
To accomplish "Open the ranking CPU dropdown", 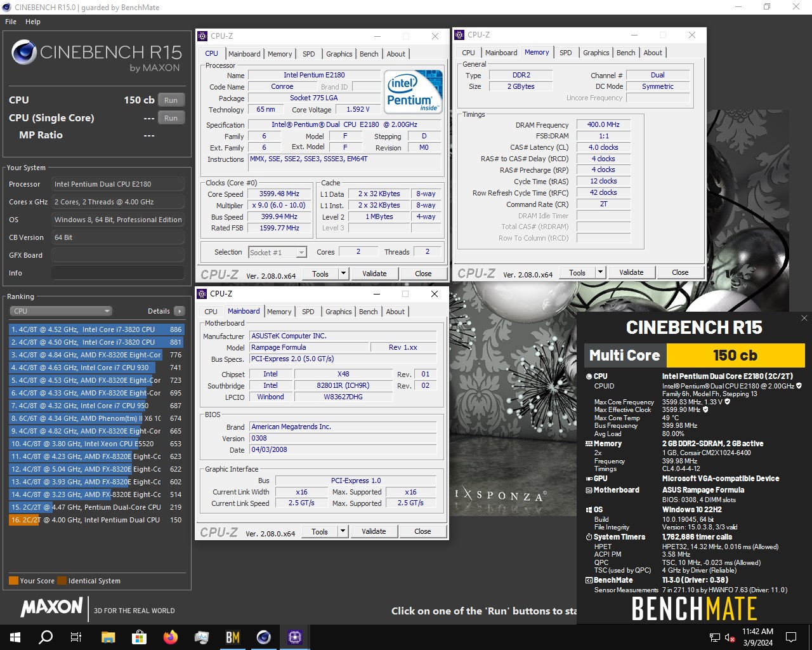I will click(61, 311).
